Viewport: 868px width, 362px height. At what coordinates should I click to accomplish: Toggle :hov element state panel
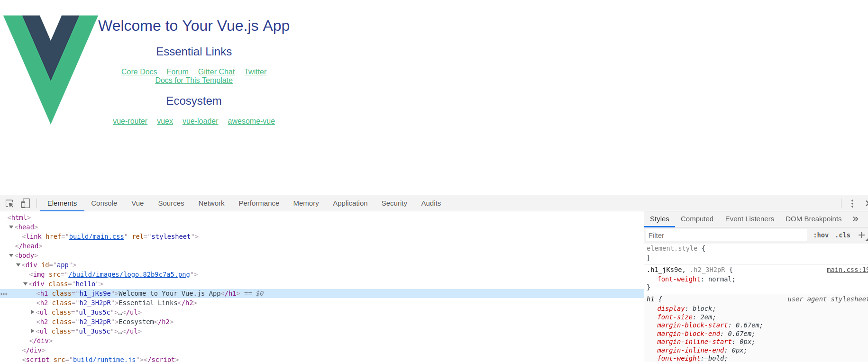click(x=821, y=235)
